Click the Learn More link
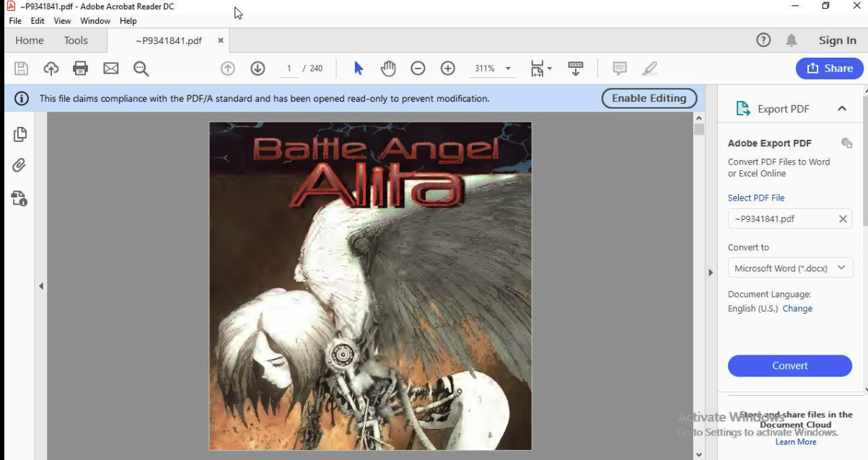This screenshot has height=460, width=868. tap(796, 442)
